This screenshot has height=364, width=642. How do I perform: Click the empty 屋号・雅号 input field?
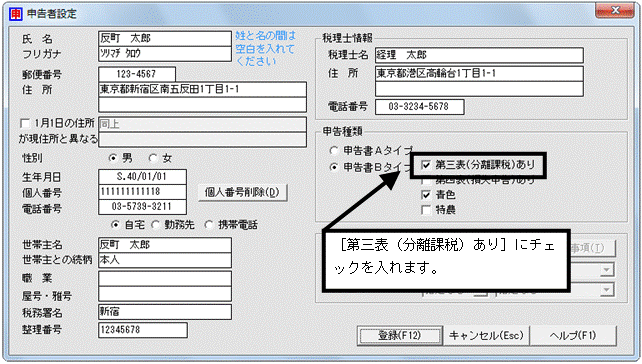pos(165,294)
